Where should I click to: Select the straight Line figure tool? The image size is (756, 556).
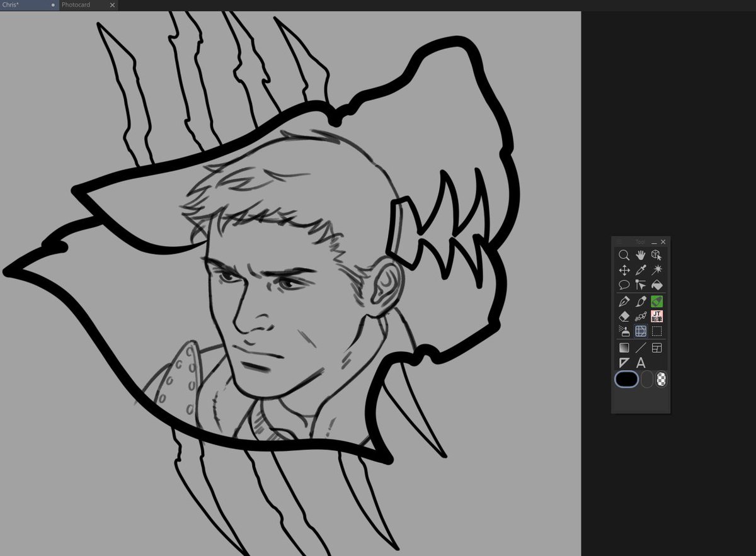[641, 348]
